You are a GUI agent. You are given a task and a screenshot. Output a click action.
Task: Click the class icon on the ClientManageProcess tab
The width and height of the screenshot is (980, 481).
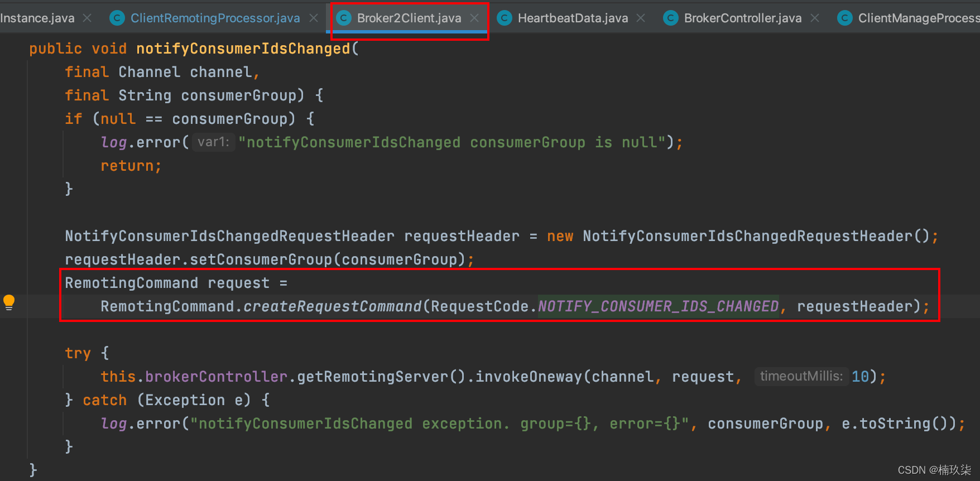pos(845,18)
